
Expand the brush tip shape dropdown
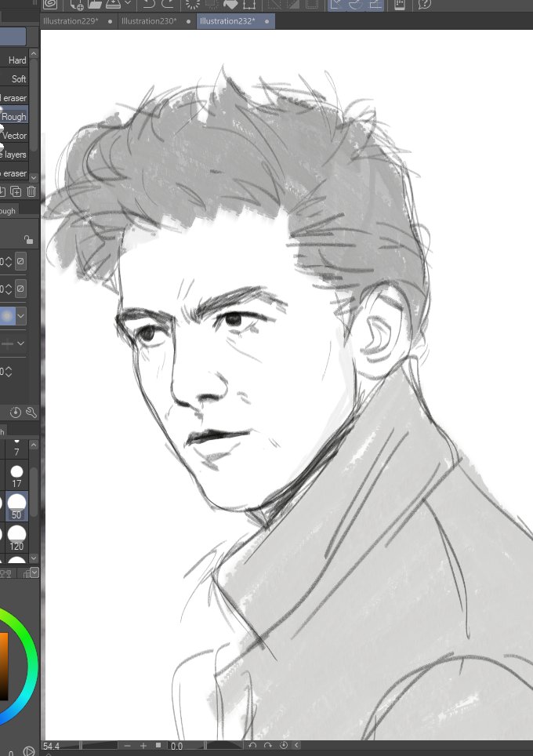(x=20, y=316)
